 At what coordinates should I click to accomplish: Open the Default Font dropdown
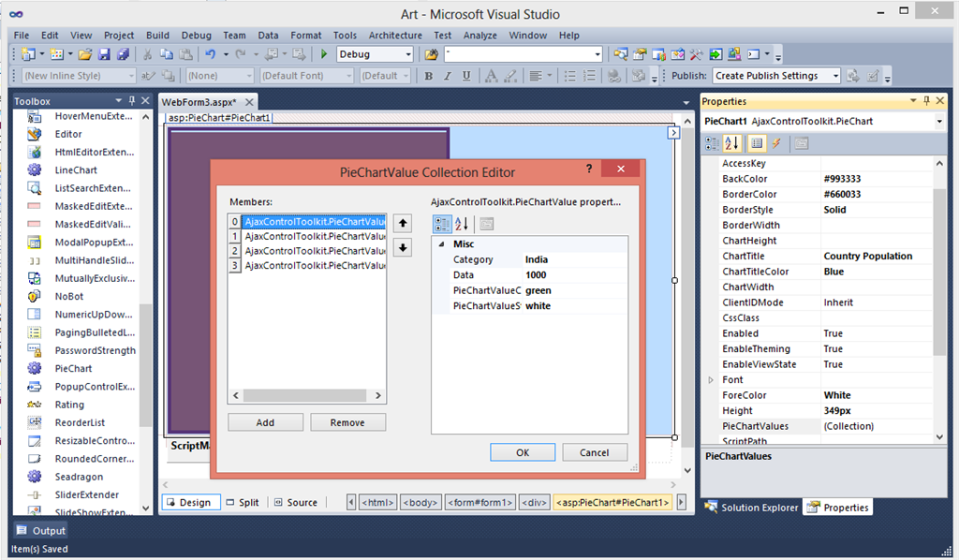pos(349,76)
